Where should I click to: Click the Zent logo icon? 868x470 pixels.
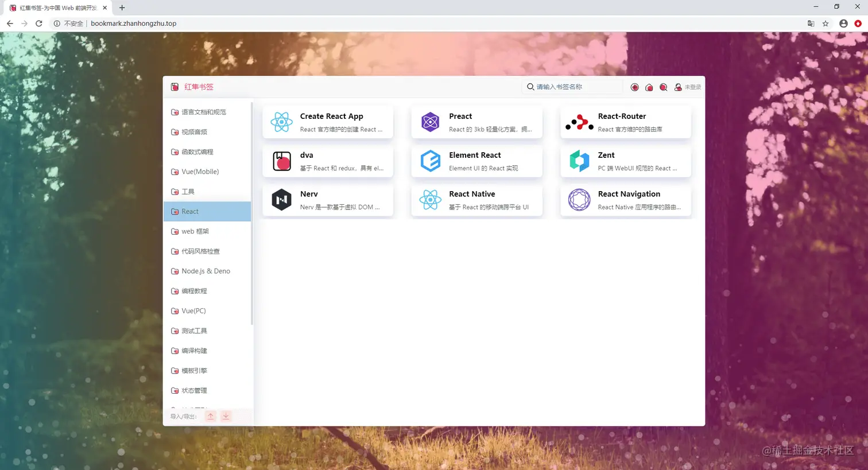pos(579,161)
